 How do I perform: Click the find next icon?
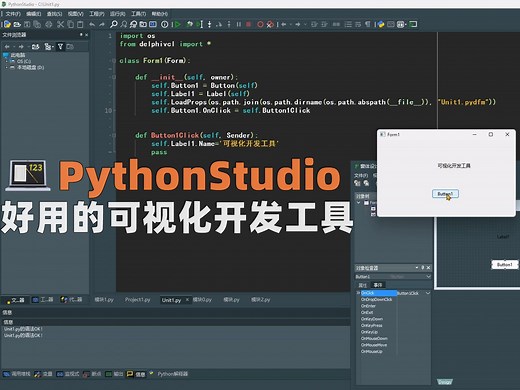tap(124, 24)
